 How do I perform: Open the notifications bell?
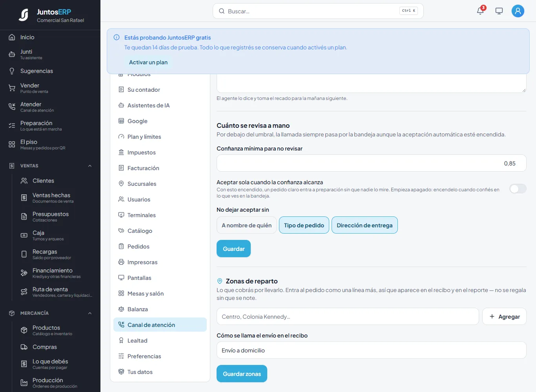(480, 11)
